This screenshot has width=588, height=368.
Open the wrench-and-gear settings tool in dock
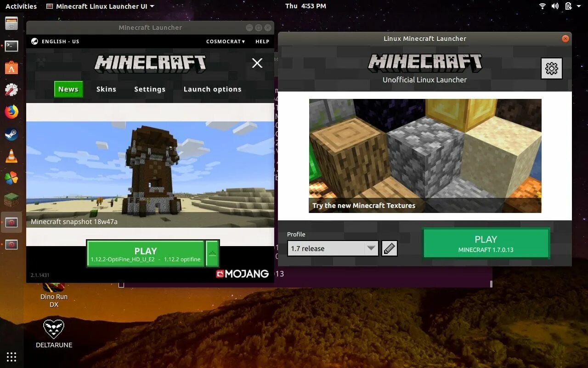pos(11,90)
